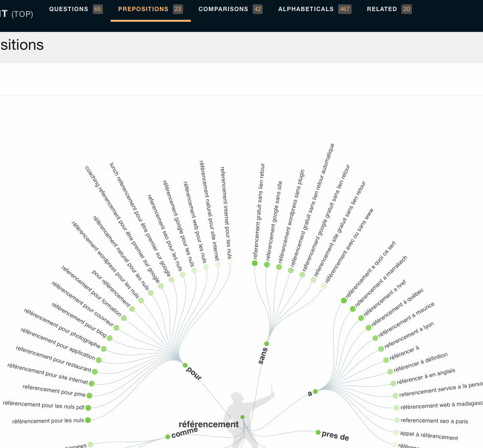The height and width of the screenshot is (448, 483).
Task: Go to the Related tab
Action: click(389, 9)
